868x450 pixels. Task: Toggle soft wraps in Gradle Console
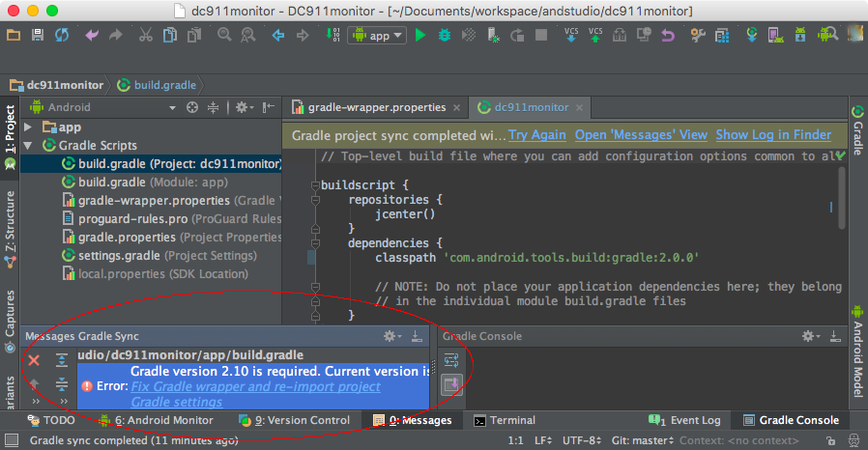pyautogui.click(x=451, y=360)
